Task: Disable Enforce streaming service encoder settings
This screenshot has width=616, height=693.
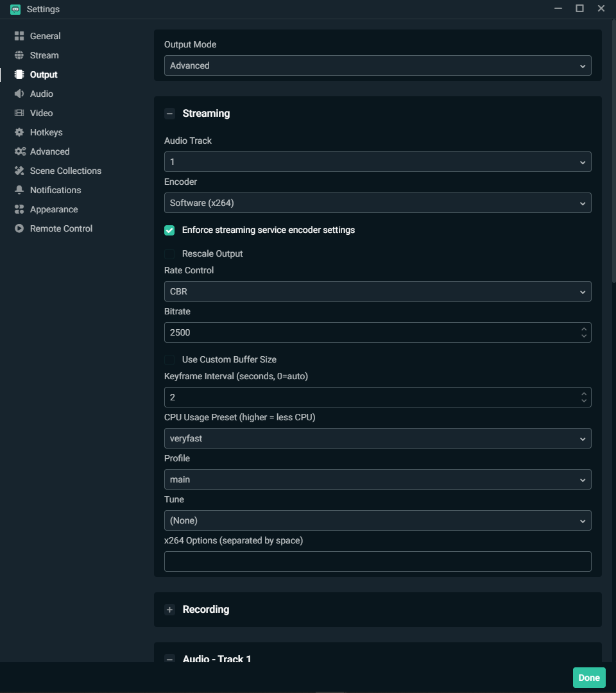Action: click(x=169, y=230)
